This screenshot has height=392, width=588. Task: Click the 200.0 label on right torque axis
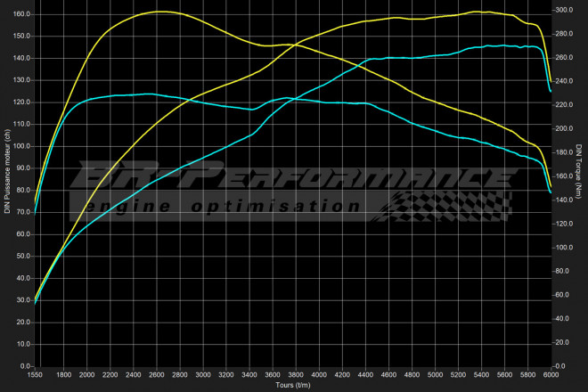coord(564,128)
